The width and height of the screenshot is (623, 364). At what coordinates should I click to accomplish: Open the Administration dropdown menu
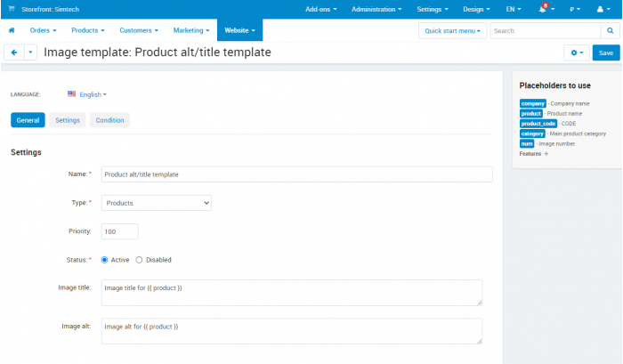pyautogui.click(x=376, y=9)
